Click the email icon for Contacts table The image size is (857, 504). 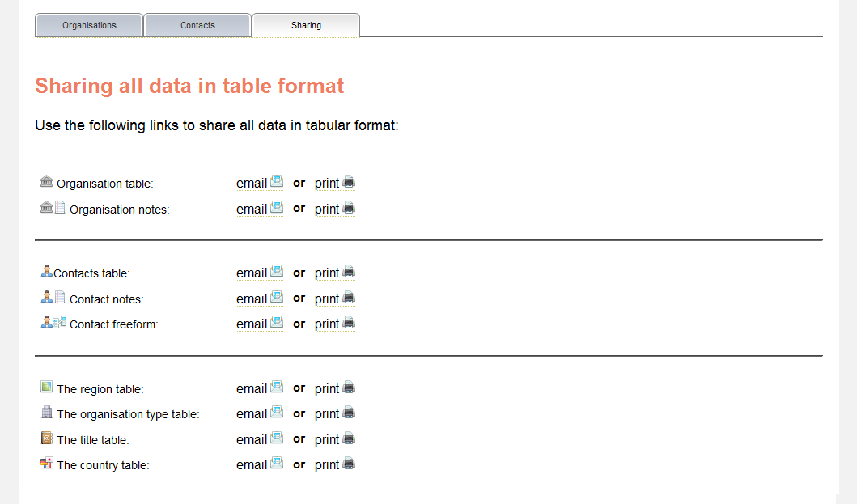tap(277, 272)
